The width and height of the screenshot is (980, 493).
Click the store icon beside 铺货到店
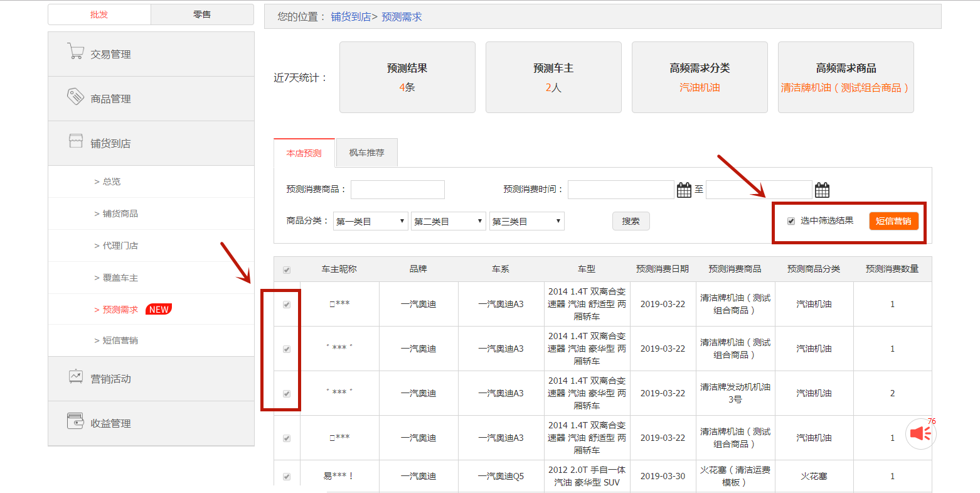75,141
